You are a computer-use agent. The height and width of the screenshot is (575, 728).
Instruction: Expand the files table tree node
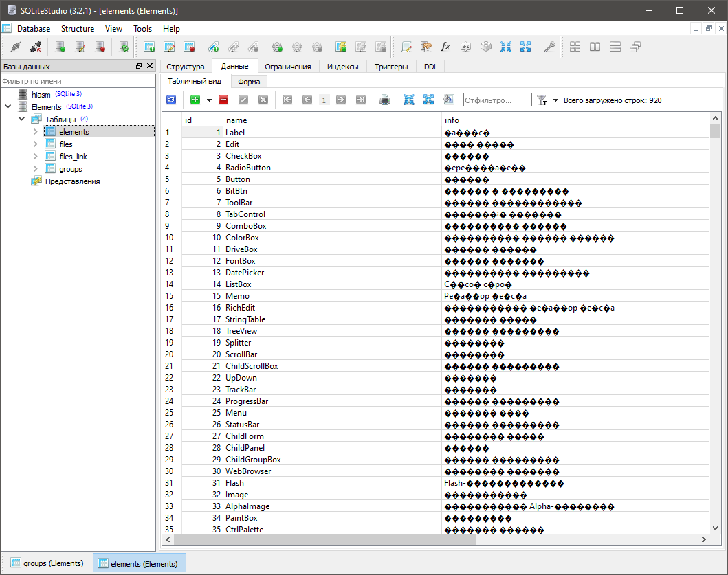tap(36, 144)
